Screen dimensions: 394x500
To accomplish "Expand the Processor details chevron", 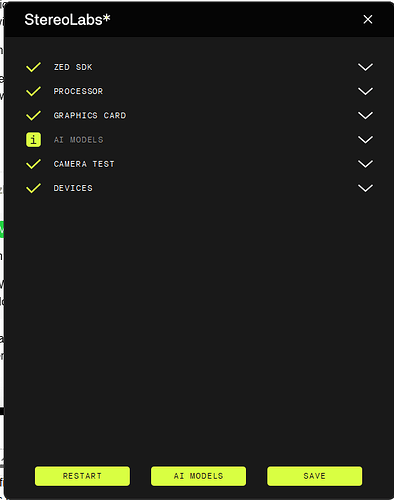I will 365,91.
